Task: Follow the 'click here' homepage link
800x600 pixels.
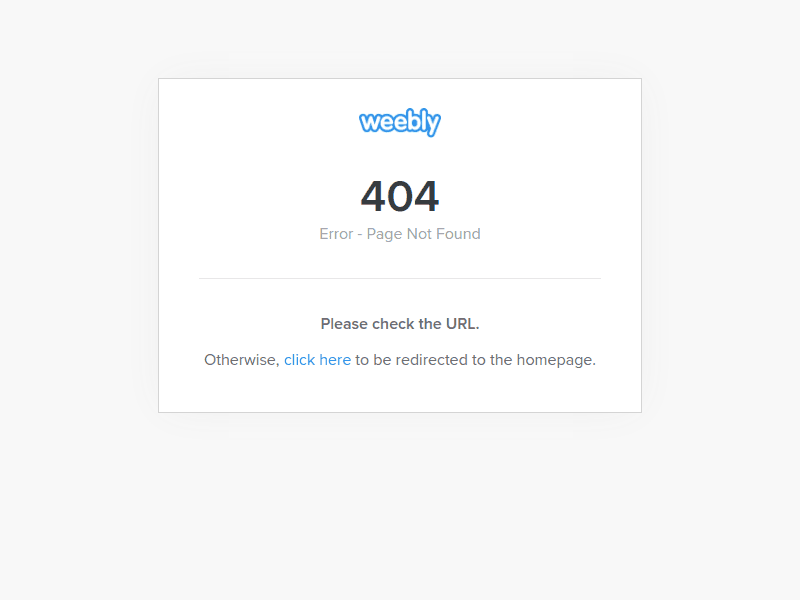Action: pos(317,360)
